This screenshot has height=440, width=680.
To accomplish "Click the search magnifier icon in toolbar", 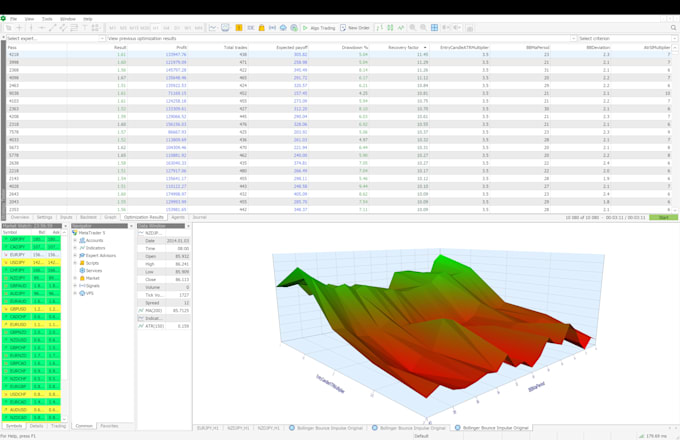I will [x=673, y=28].
